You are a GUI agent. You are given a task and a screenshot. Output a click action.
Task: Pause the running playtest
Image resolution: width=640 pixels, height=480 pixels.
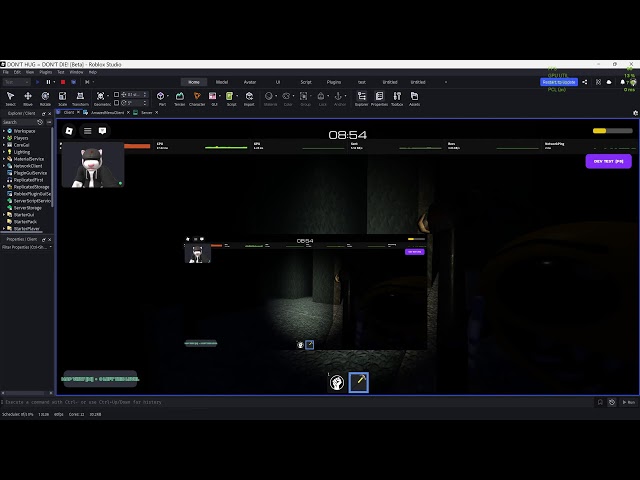pyautogui.click(x=48, y=82)
